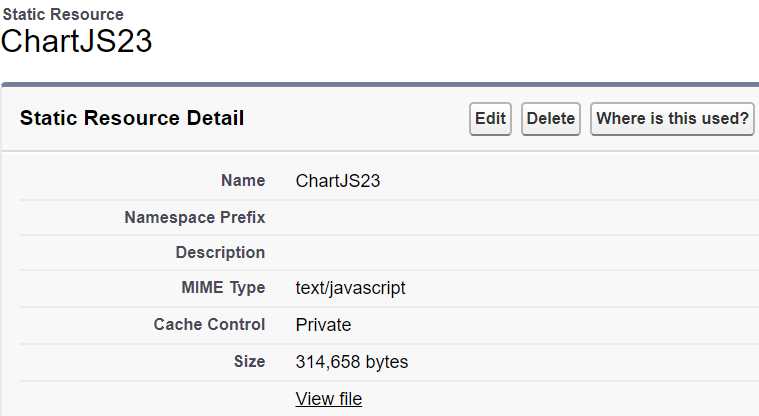Click the Static Resource label above the title
759x416 pixels.
click(x=63, y=15)
